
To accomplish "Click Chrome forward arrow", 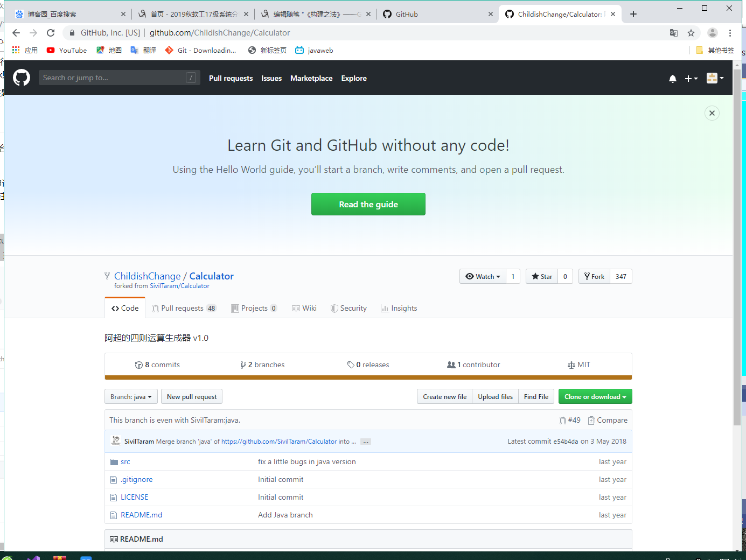I will (33, 33).
